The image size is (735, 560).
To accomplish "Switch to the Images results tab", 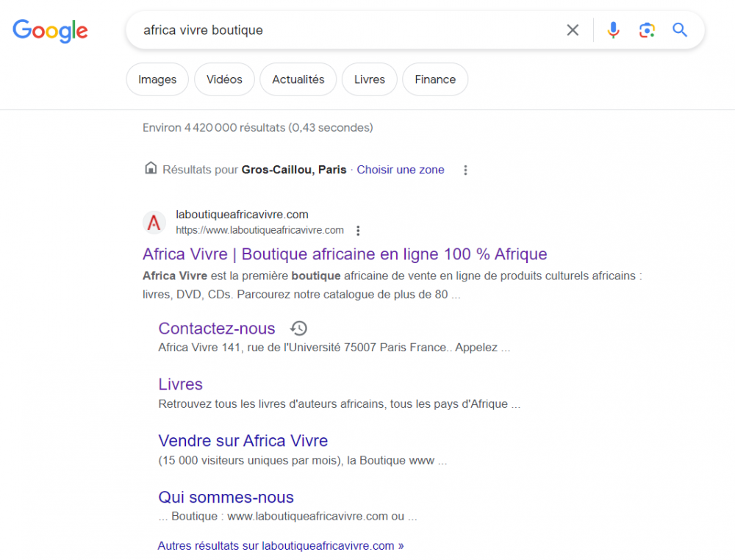I will pyautogui.click(x=157, y=79).
